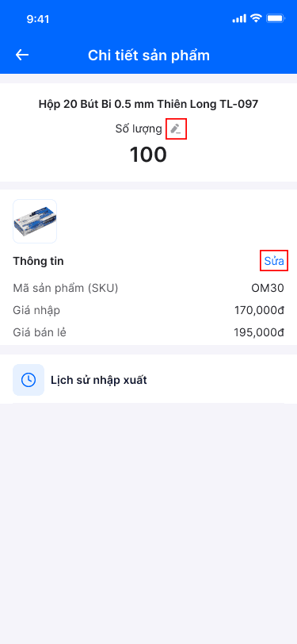Click the Giá bán lẻ label
Viewport: 297px width, 644px height.
click(40, 332)
